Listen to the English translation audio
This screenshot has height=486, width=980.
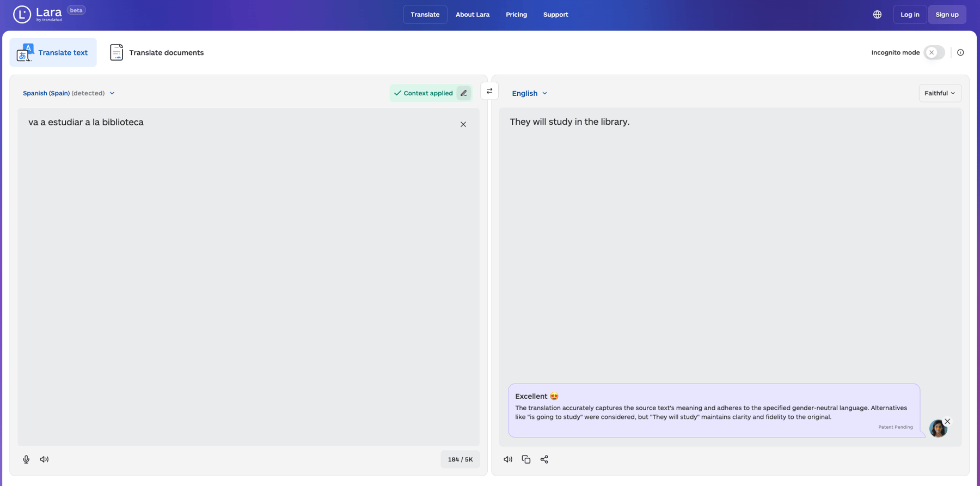(x=508, y=459)
